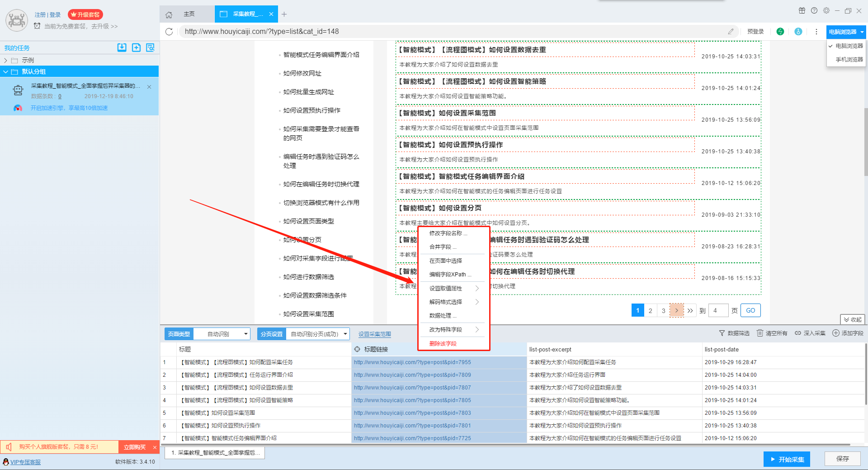
Task: Refresh the page with reload icon
Action: [x=169, y=32]
